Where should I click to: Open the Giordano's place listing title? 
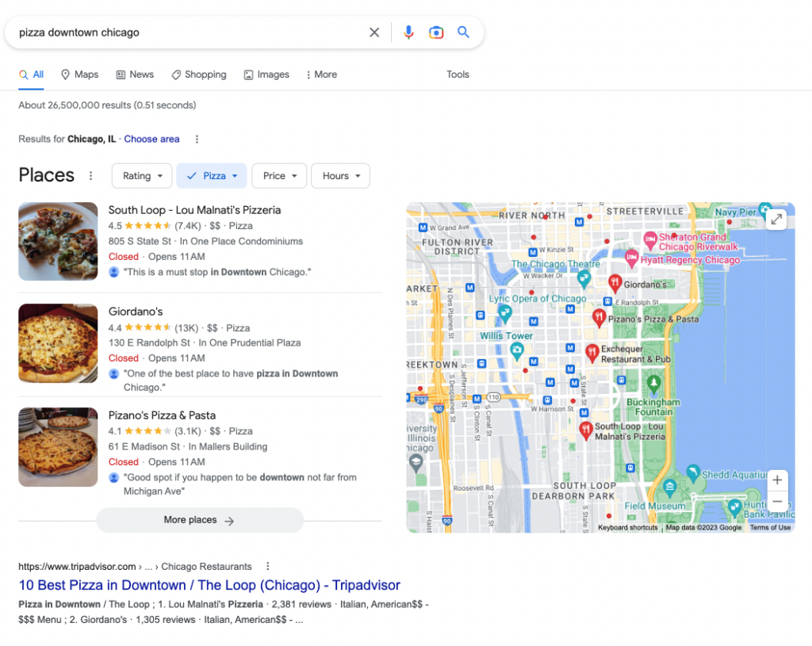tap(135, 312)
